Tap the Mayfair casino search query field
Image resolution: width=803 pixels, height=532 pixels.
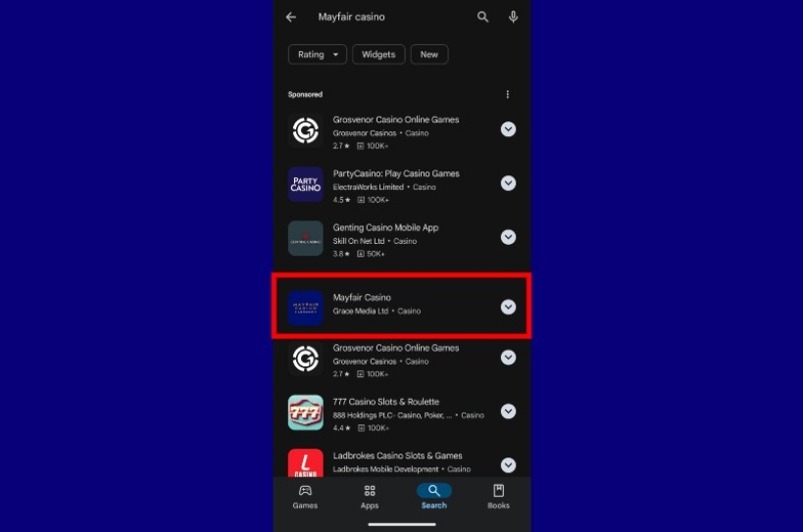point(351,17)
